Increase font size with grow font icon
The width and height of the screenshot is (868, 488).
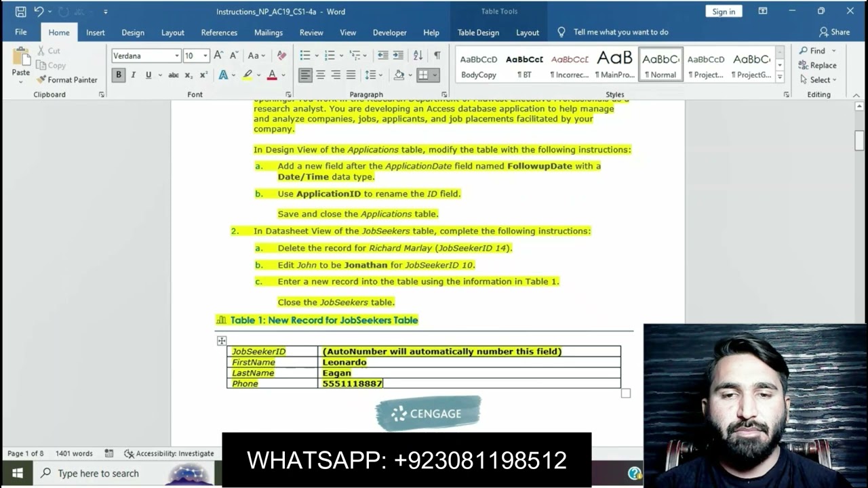click(218, 56)
